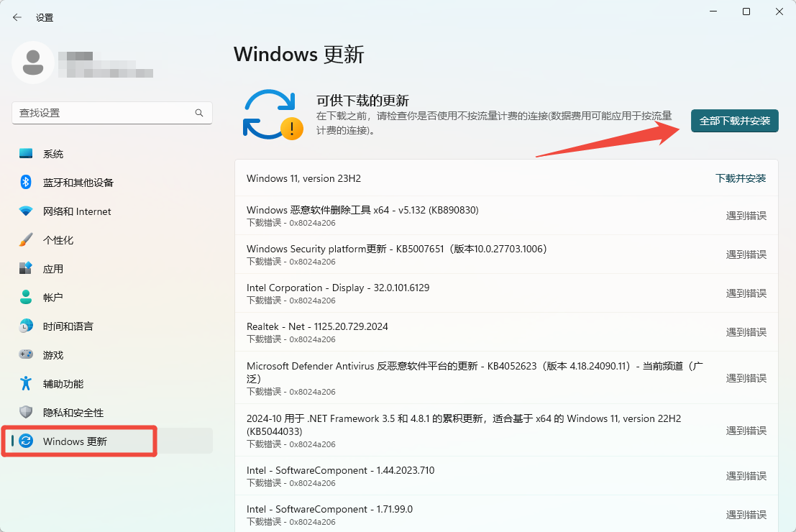Image resolution: width=796 pixels, height=532 pixels.
Task: Select Windows Security platform KB5007651 update
Action: [x=506, y=254]
